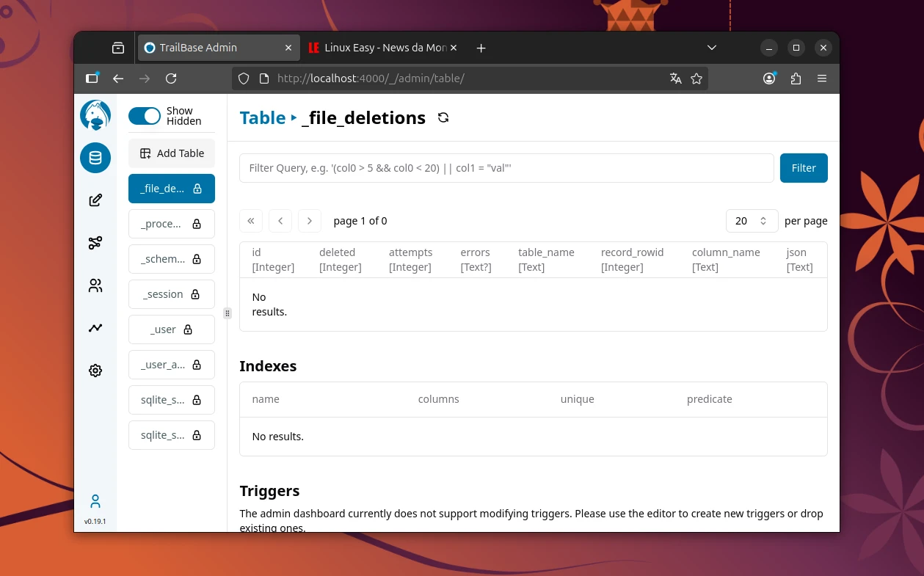
Task: Click the lock icon on _user table
Action: pos(188,329)
